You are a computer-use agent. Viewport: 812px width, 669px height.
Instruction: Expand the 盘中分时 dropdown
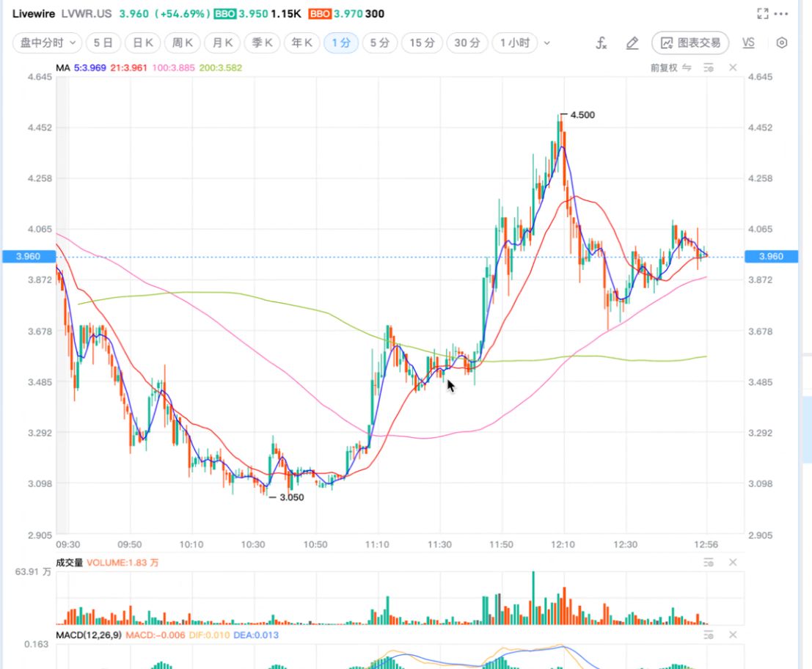coord(48,43)
